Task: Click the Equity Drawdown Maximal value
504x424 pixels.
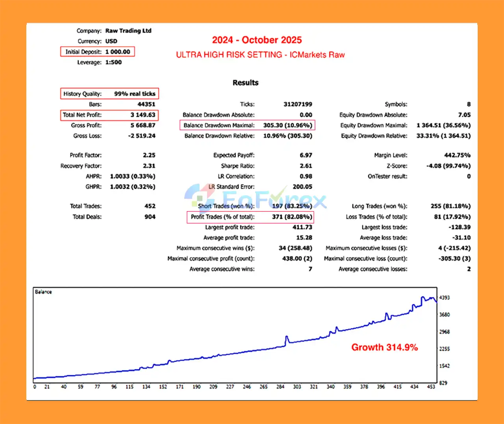Action: point(443,125)
